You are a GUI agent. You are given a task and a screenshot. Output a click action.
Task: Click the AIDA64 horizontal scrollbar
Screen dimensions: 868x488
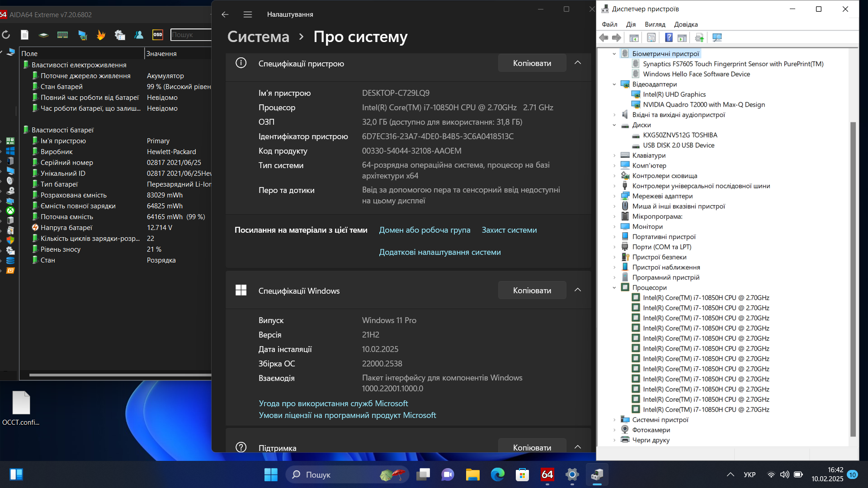[x=120, y=375]
